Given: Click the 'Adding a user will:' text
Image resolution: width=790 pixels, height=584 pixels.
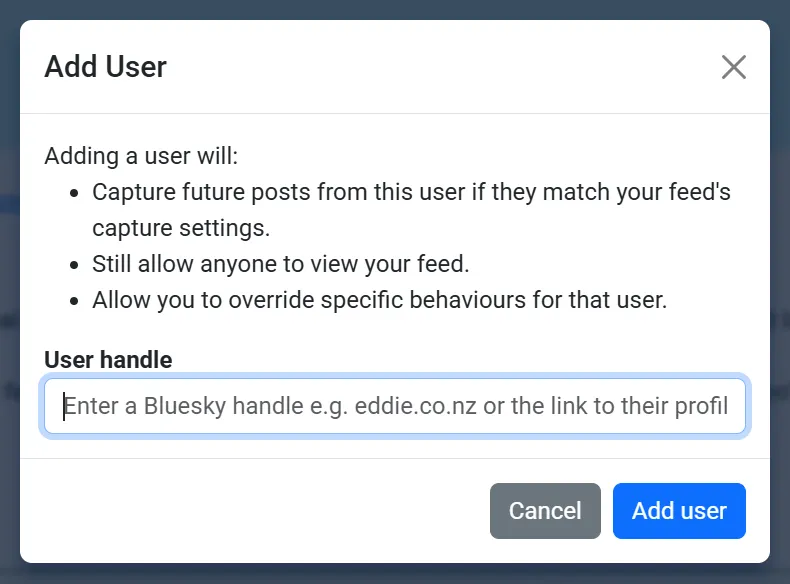Looking at the screenshot, I should (x=141, y=157).
